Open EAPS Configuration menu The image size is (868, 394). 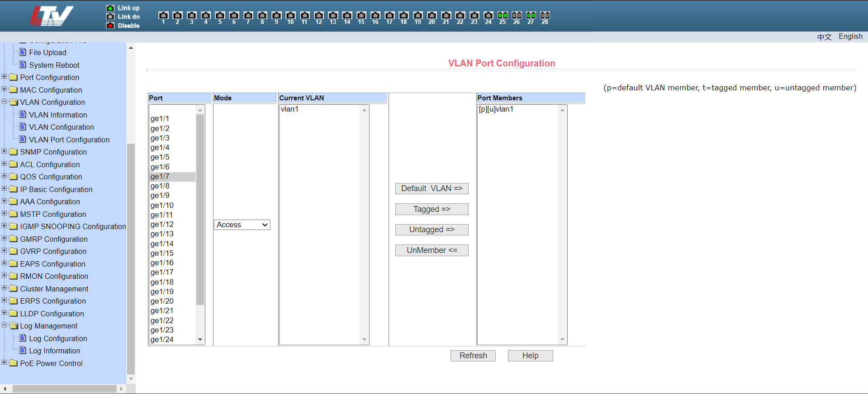52,264
